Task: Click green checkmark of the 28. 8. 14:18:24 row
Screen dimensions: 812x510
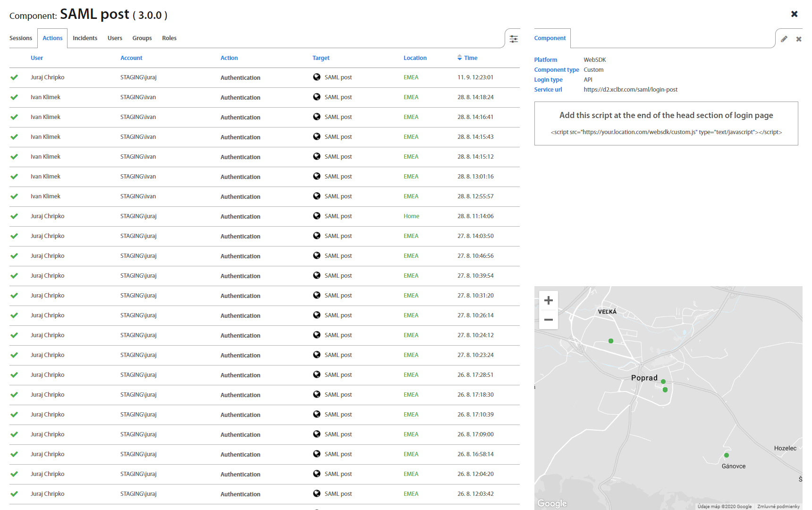Action: click(x=14, y=97)
